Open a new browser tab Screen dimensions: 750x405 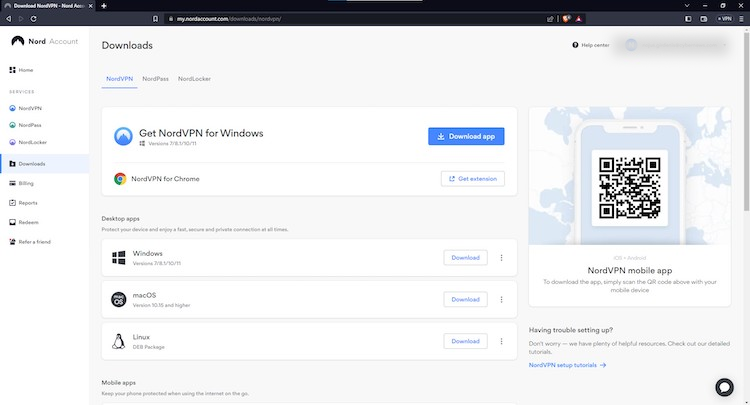click(104, 6)
